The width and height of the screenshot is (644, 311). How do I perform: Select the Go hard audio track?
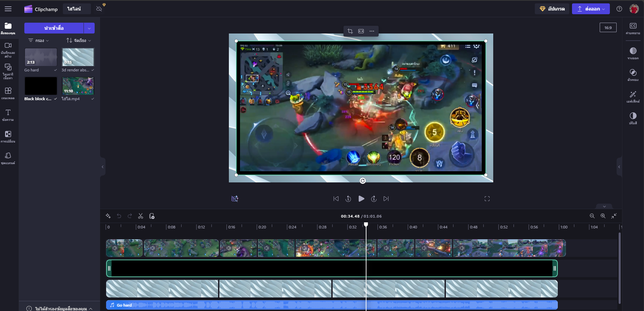click(x=332, y=305)
